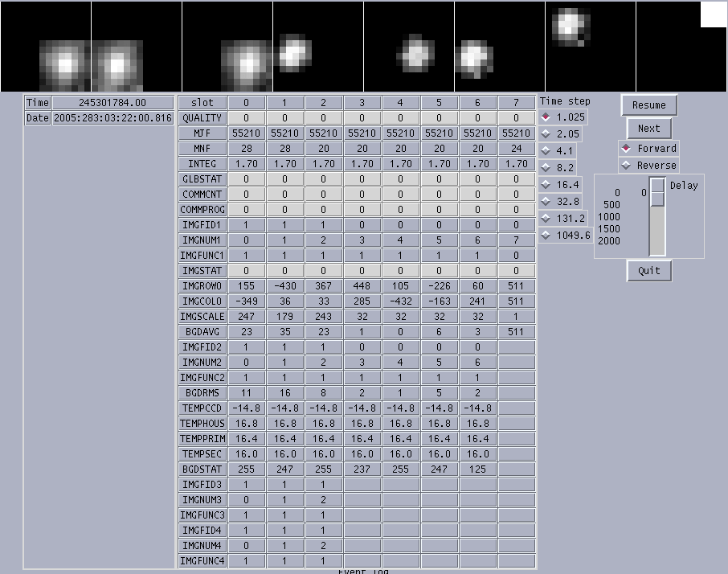728x574 pixels.
Task: Click the Time value 245301784.00 field
Action: (x=112, y=103)
